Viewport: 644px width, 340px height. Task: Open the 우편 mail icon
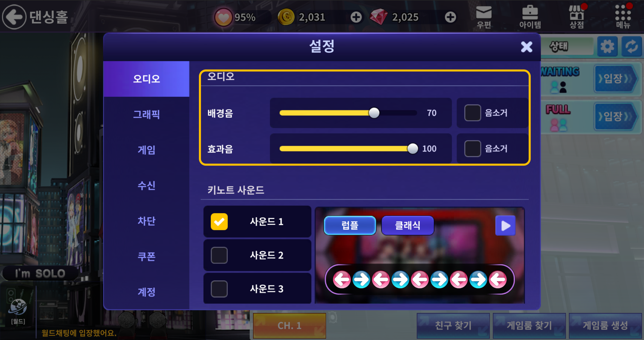484,17
